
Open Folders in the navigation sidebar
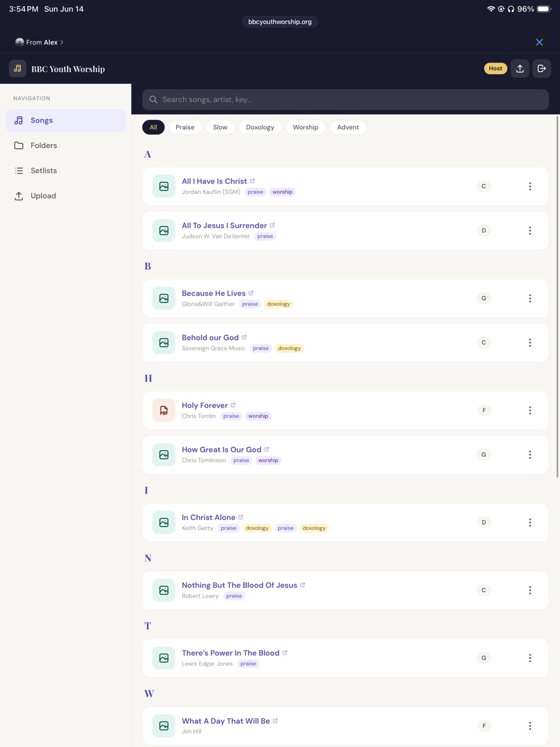[65, 145]
